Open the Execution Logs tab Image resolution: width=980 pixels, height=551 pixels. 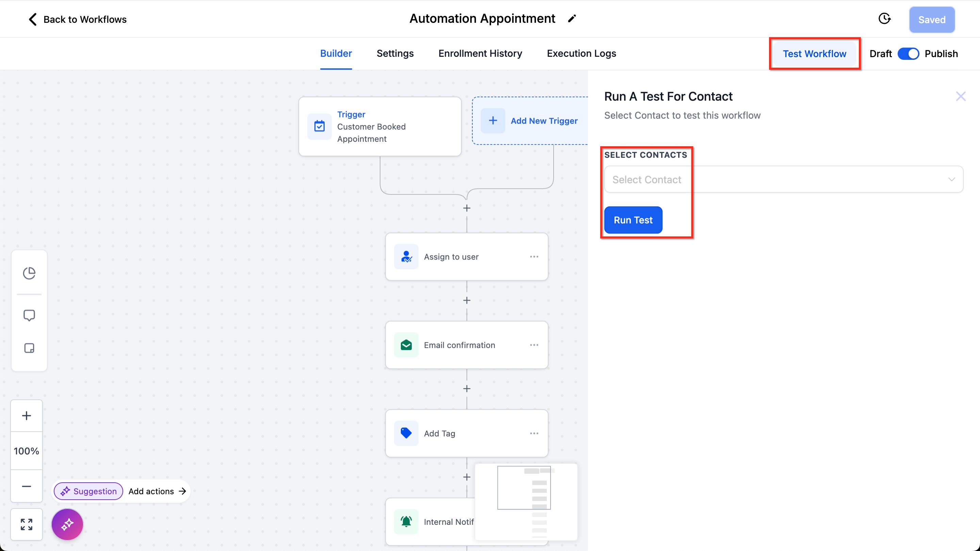581,54
